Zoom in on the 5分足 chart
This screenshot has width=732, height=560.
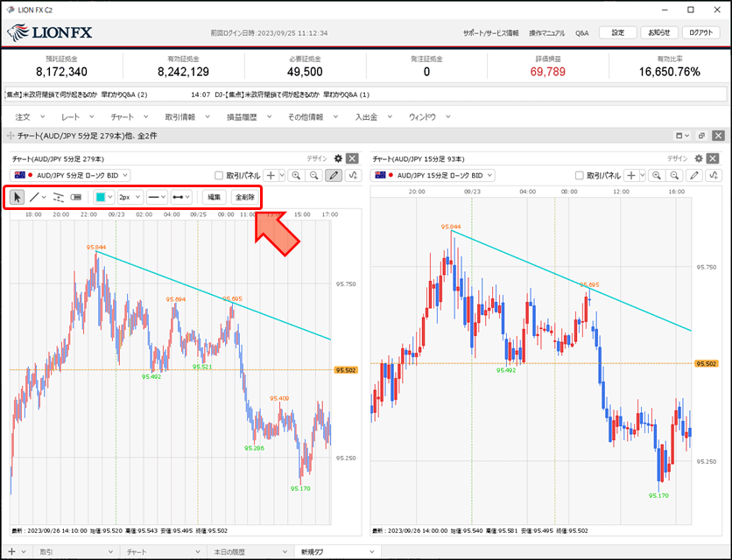point(296,176)
